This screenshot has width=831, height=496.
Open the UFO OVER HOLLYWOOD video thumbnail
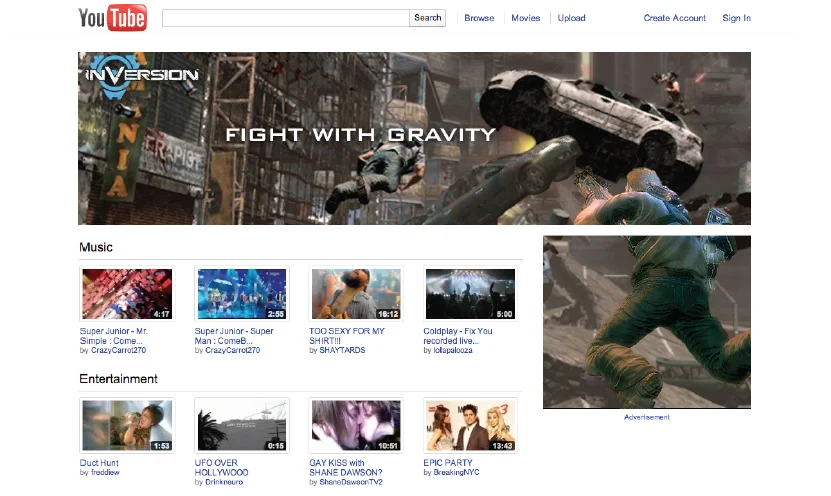tap(242, 426)
